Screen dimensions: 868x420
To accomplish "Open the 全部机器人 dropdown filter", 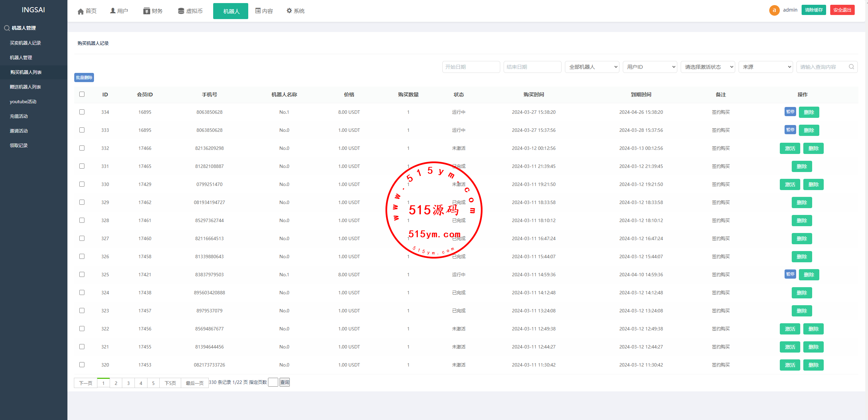I will coord(592,67).
